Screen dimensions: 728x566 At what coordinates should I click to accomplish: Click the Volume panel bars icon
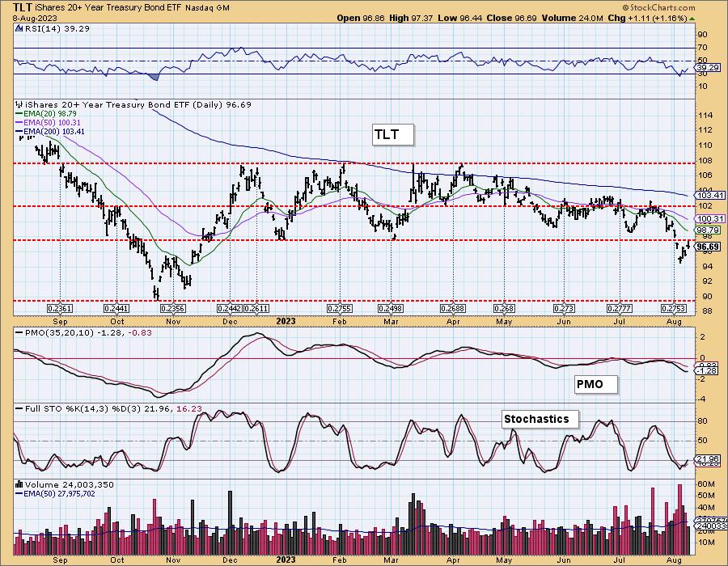click(19, 484)
